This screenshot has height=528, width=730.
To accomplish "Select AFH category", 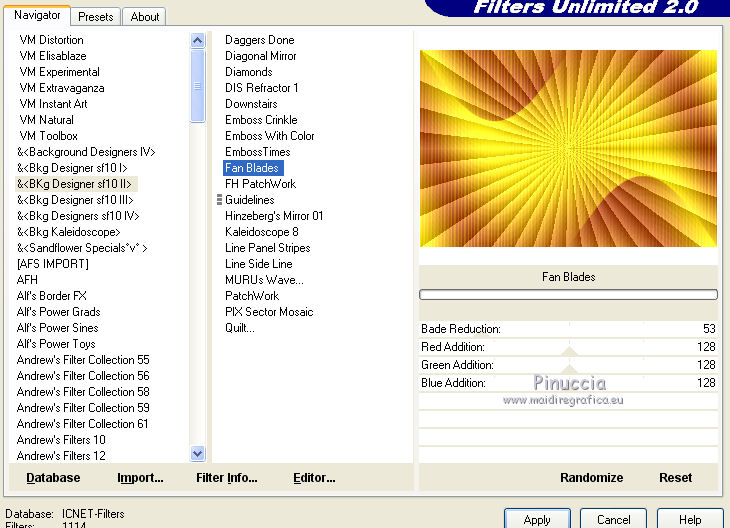I will click(27, 280).
